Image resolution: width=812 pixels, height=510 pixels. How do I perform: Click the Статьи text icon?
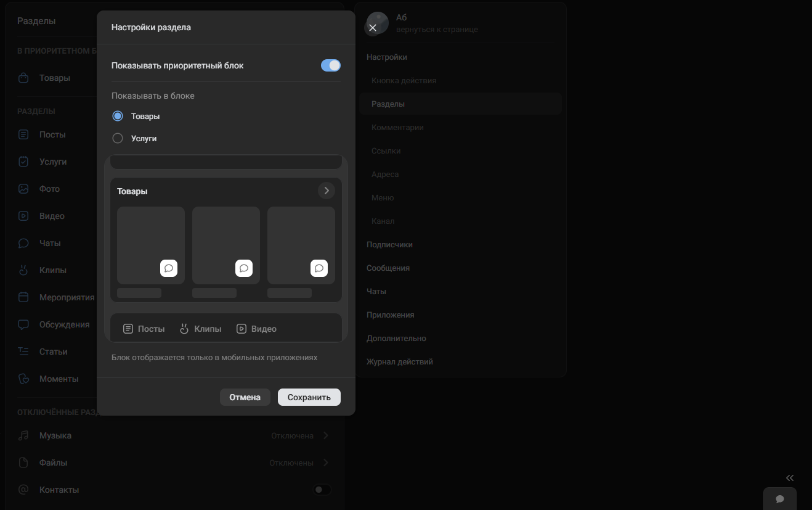[23, 352]
